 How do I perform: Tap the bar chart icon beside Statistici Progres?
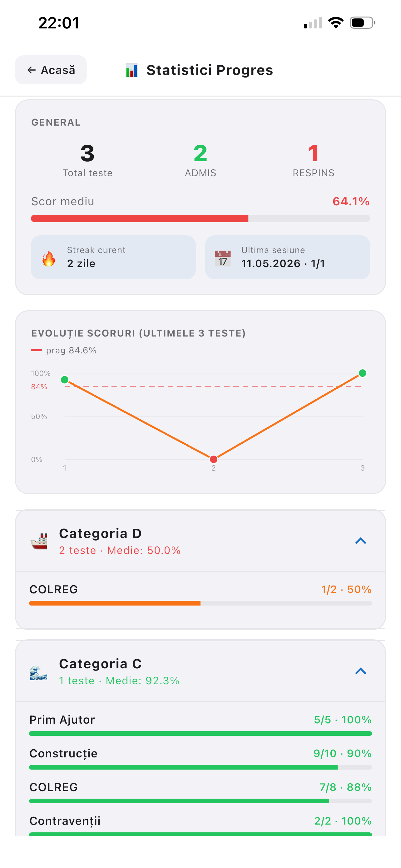pos(131,70)
